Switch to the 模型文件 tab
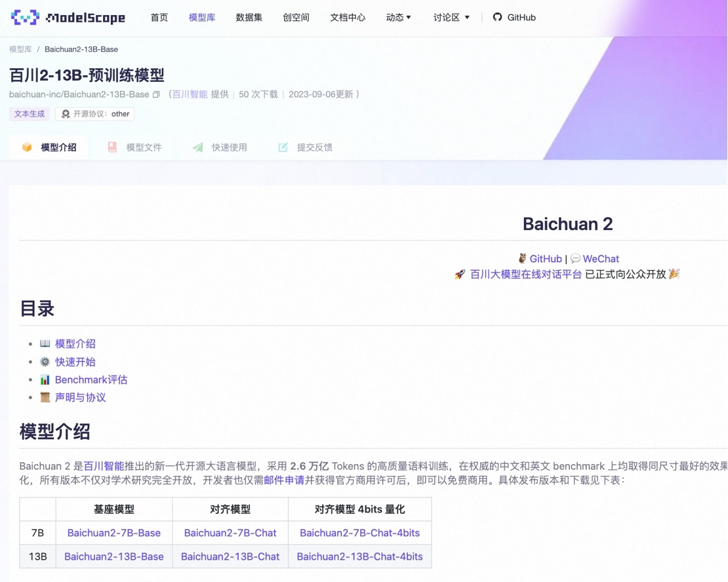Image resolution: width=728 pixels, height=582 pixels. point(135,147)
